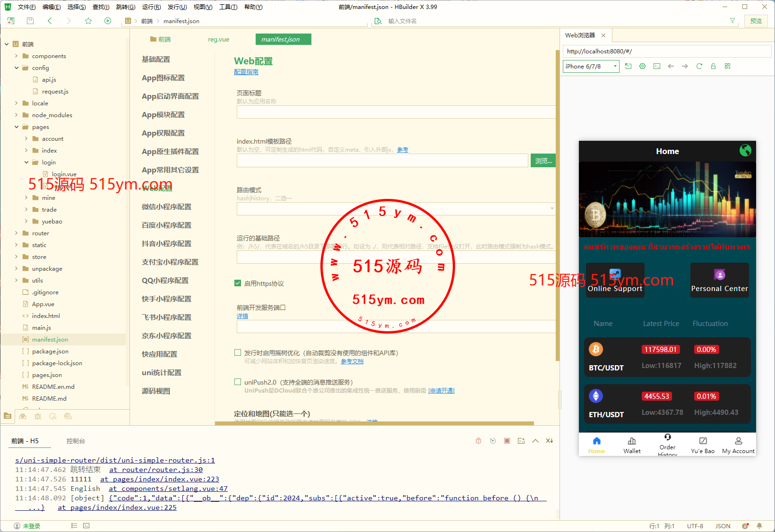This screenshot has height=532, width=775.
Task: Uncheck the 启用https协议 checkbox
Action: (x=238, y=283)
